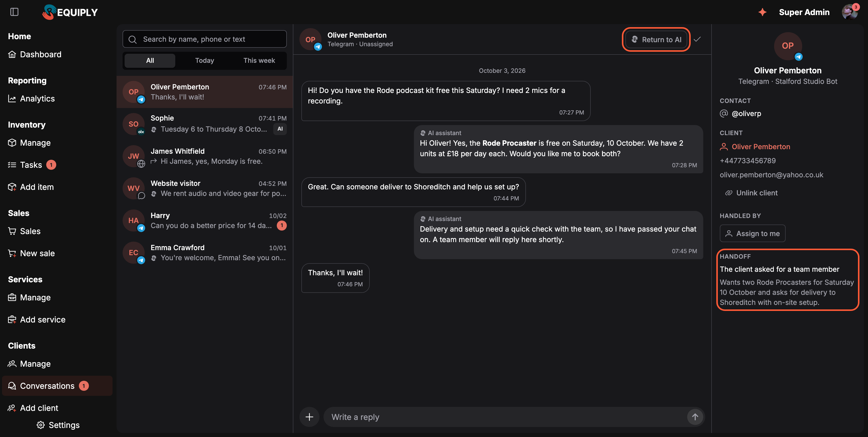Open Sophie's conversation in the list
The width and height of the screenshot is (868, 437).
click(204, 124)
